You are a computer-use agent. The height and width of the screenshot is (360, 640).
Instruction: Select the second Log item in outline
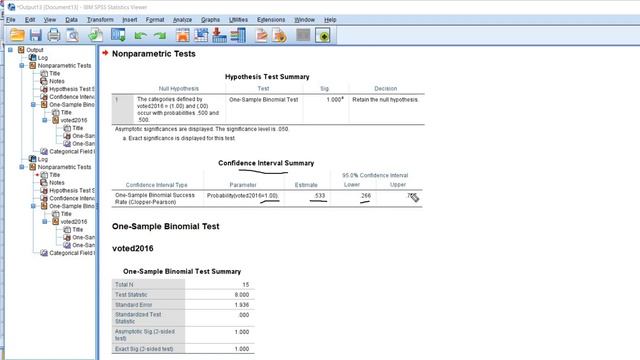pyautogui.click(x=42, y=159)
